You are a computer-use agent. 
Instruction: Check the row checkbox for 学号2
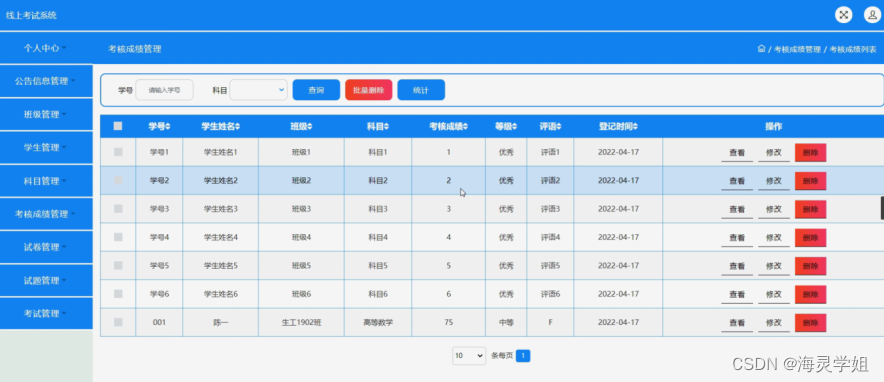[118, 180]
